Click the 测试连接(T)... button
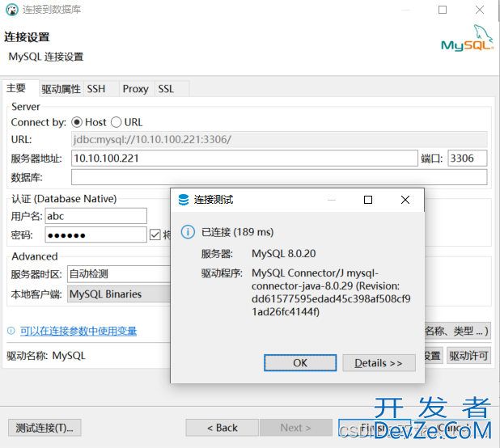The image size is (500, 448). [x=44, y=428]
